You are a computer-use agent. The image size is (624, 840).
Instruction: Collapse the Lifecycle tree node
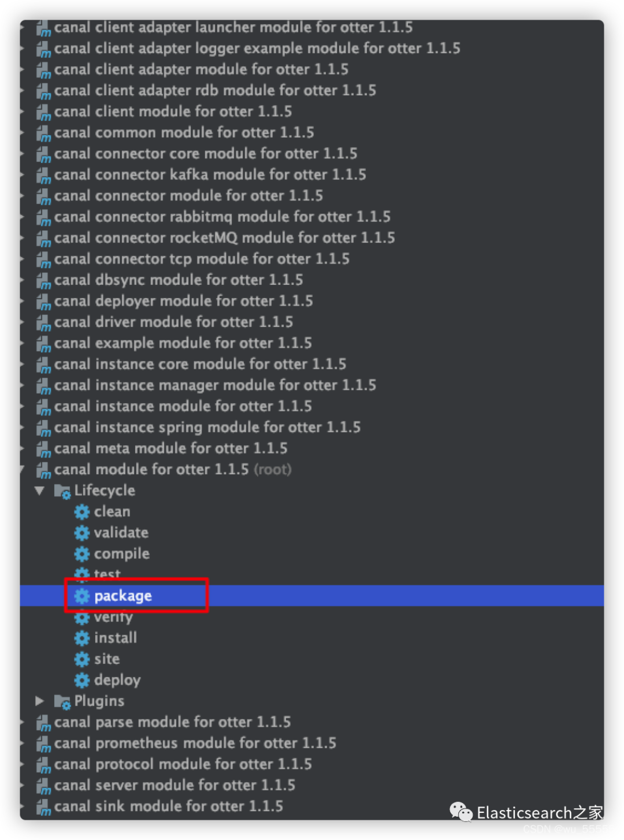coord(39,490)
